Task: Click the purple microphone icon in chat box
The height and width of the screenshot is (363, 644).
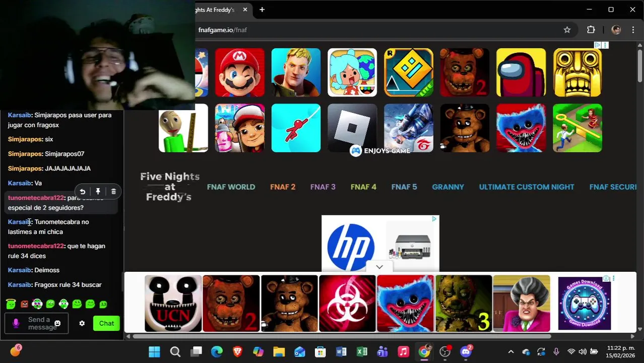Action: [16, 324]
